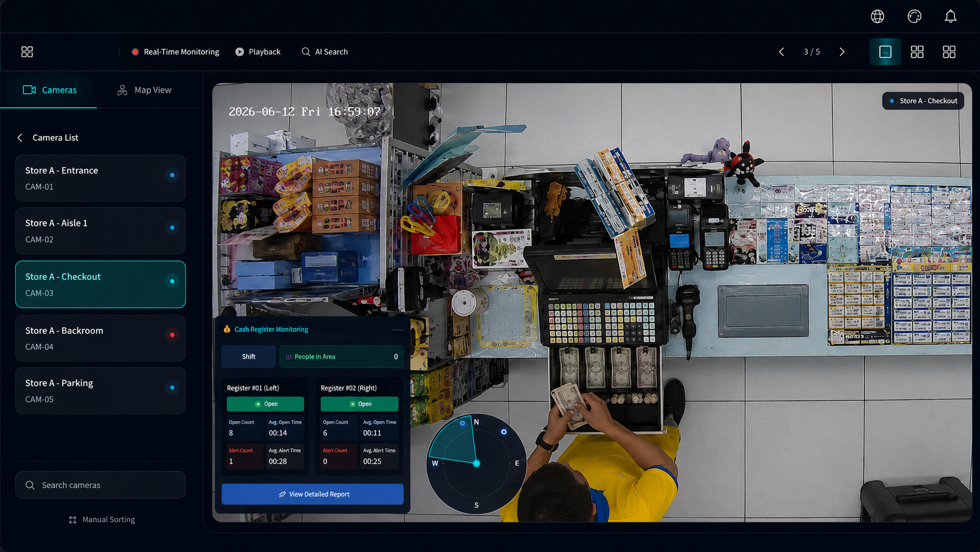Click the Cash Register Monitoring title
The width and height of the screenshot is (980, 552).
(x=271, y=329)
